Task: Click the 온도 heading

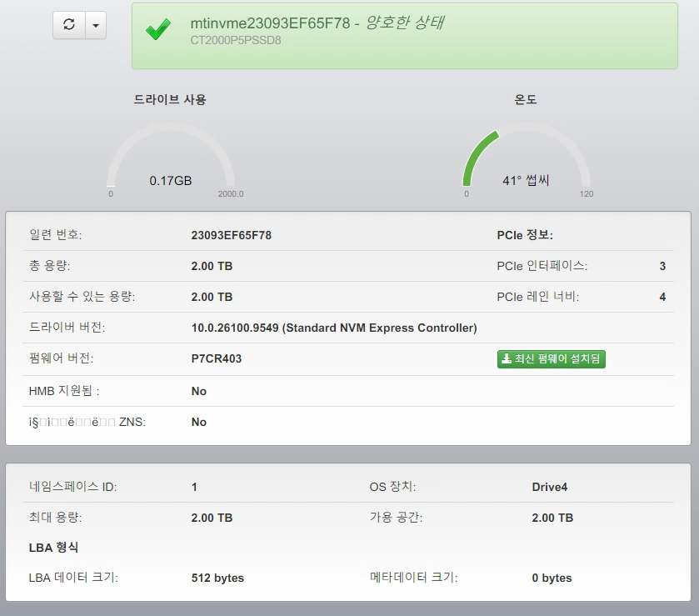Action: point(526,99)
